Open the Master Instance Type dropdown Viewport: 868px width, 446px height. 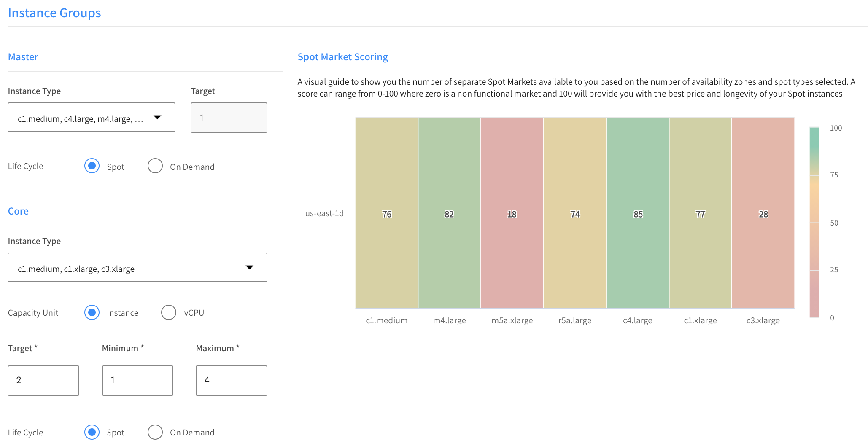click(x=91, y=118)
